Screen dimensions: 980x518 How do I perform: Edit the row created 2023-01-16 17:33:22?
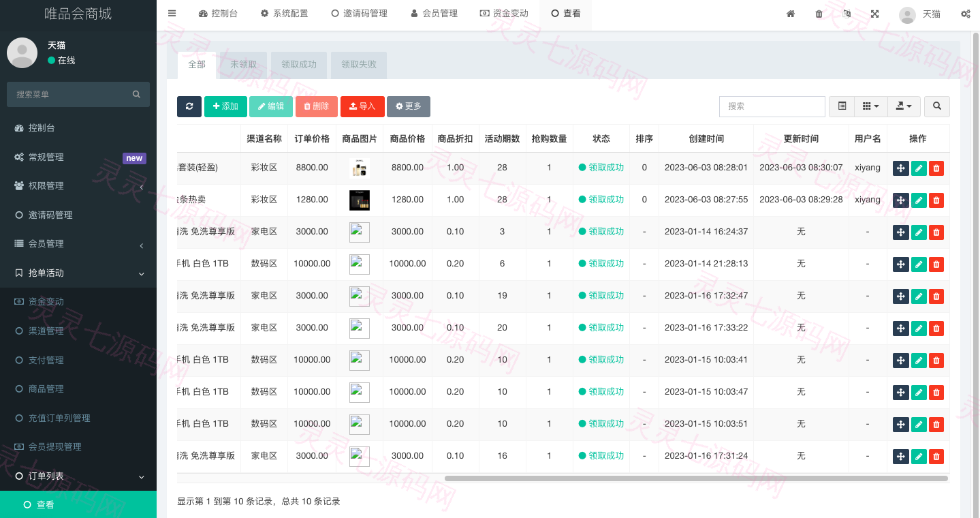coord(919,329)
